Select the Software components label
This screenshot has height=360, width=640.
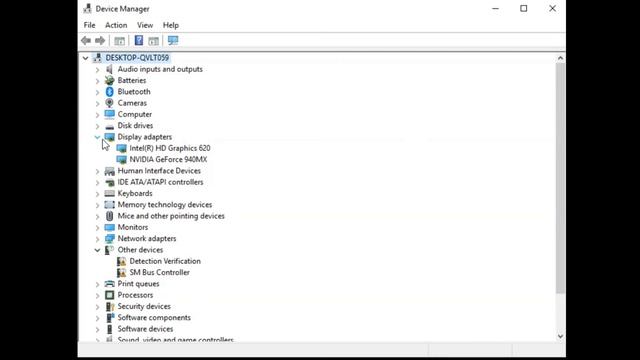(154, 318)
